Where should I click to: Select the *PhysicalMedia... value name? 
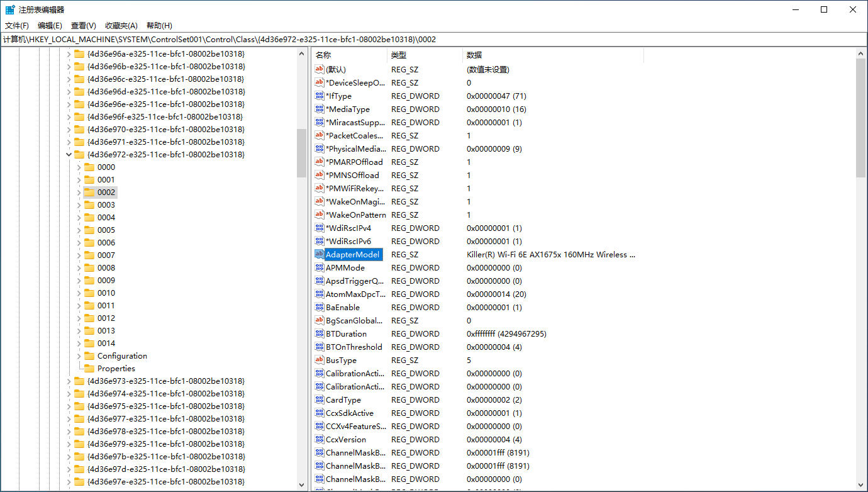point(355,148)
